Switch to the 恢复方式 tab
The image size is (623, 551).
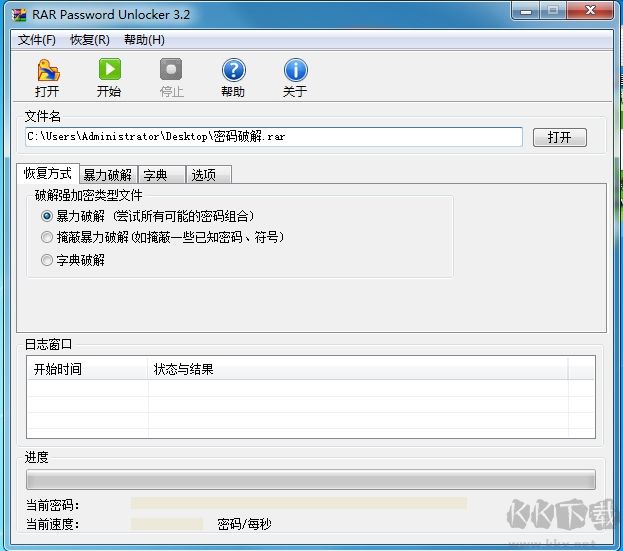[48, 173]
